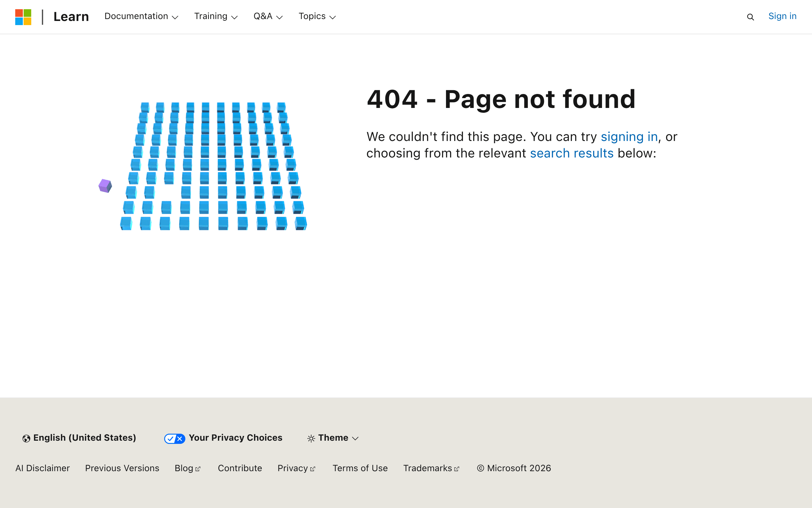The height and width of the screenshot is (508, 812).
Task: Open Terms of Use
Action: tap(360, 468)
